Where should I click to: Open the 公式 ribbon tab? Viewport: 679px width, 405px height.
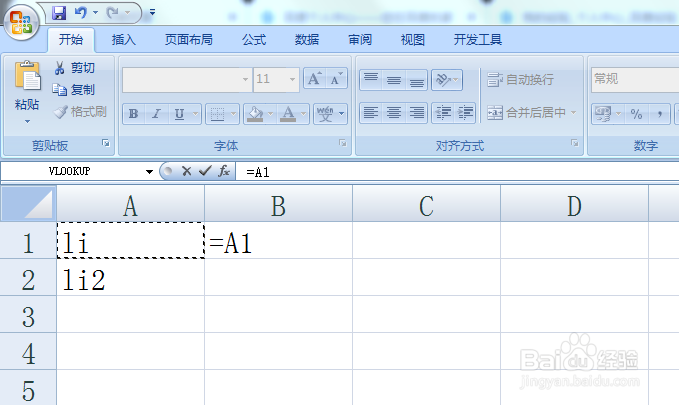pos(254,40)
